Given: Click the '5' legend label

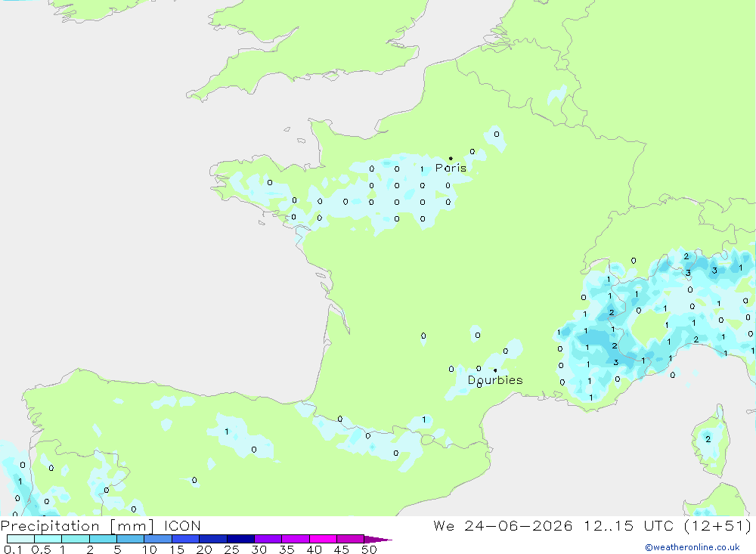Looking at the screenshot, I should click(117, 549).
